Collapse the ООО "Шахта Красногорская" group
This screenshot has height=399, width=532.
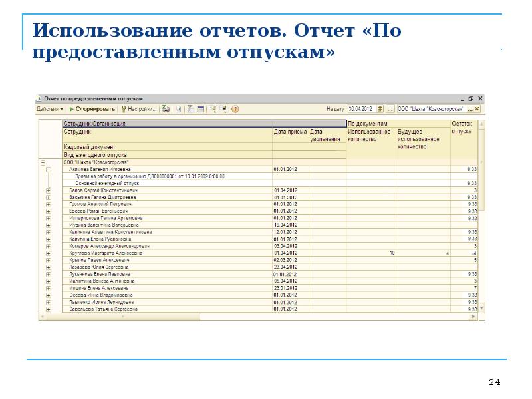coord(42,162)
